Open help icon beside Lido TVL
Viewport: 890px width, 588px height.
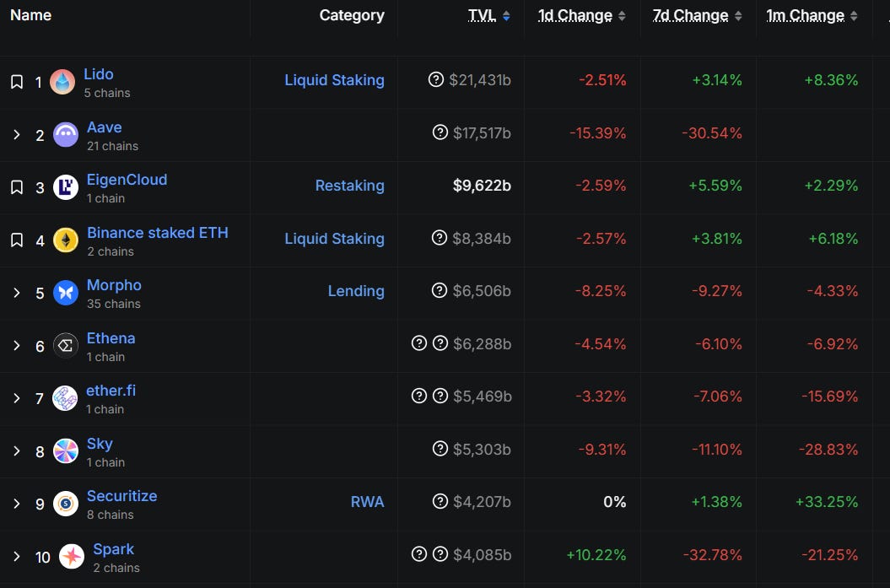tap(436, 79)
